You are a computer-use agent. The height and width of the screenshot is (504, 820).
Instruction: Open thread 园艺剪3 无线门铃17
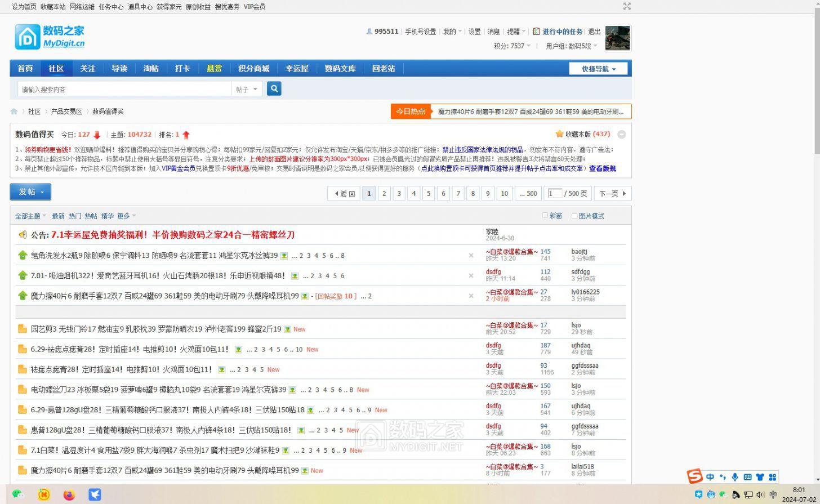(156, 329)
